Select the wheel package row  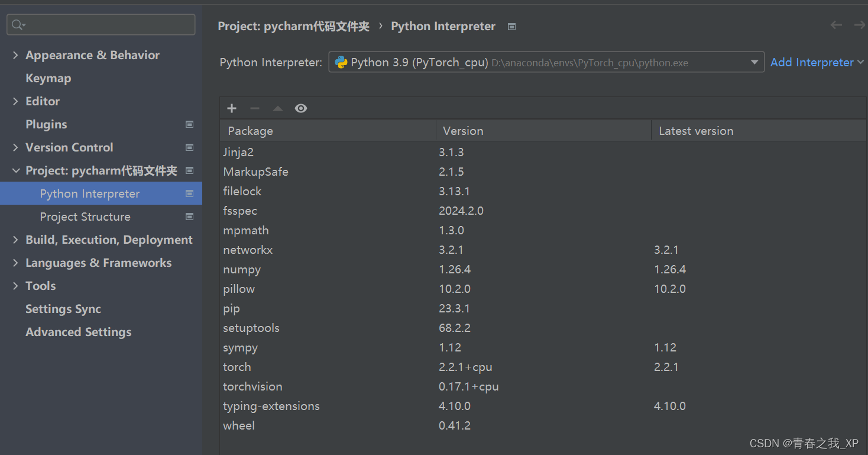[x=543, y=425]
